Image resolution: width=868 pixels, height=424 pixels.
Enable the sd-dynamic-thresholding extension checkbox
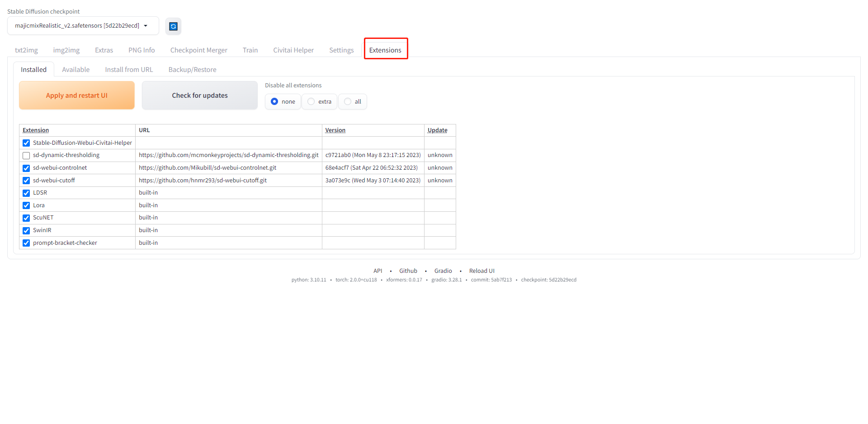[26, 156]
